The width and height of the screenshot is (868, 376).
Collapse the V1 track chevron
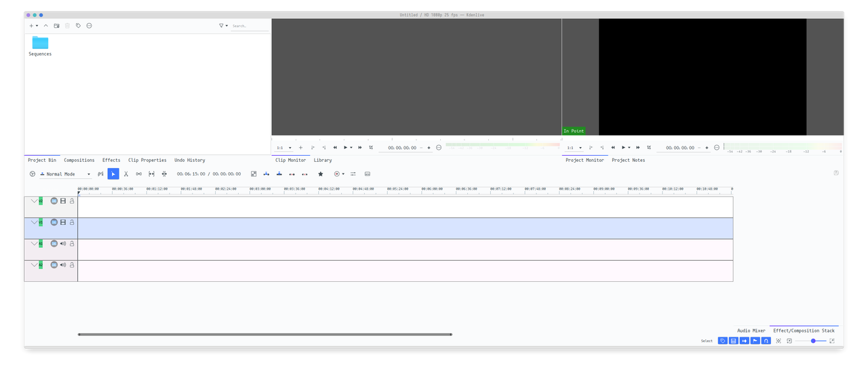34,222
